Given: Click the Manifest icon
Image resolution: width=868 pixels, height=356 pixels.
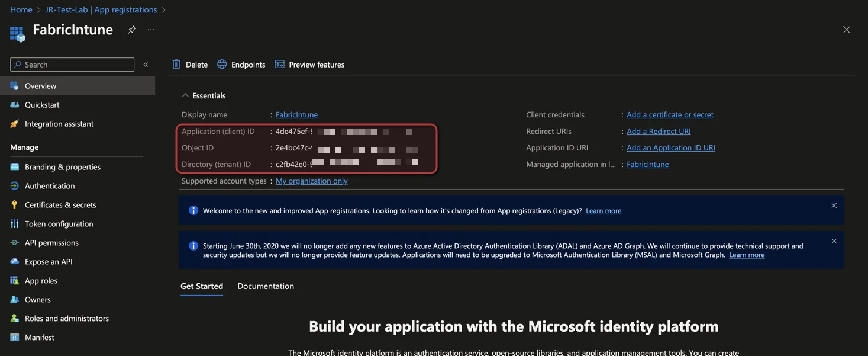Looking at the screenshot, I should point(14,338).
